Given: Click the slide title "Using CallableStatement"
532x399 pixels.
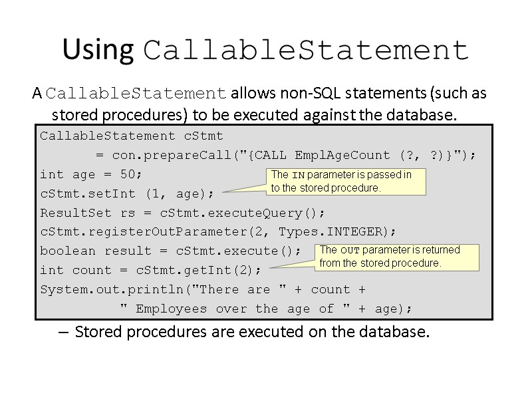Looking at the screenshot, I should tap(265, 51).
